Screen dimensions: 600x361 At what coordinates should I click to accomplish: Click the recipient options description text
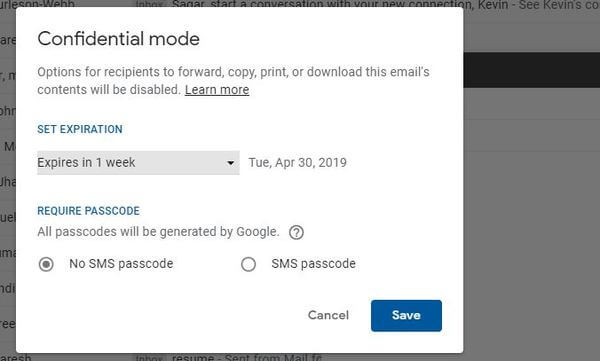233,81
